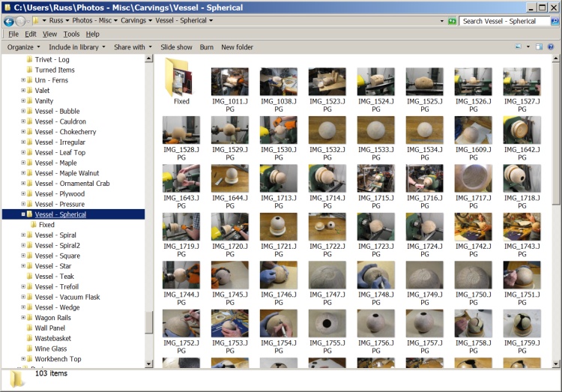562x392 pixels.
Task: Collapse the Vessel - Spherical tree node
Action: [x=23, y=214]
